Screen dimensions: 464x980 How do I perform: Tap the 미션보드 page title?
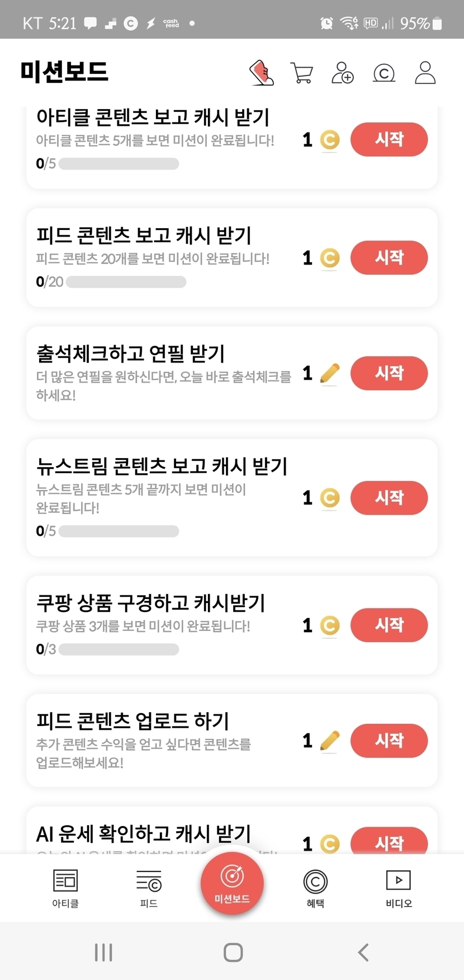64,72
